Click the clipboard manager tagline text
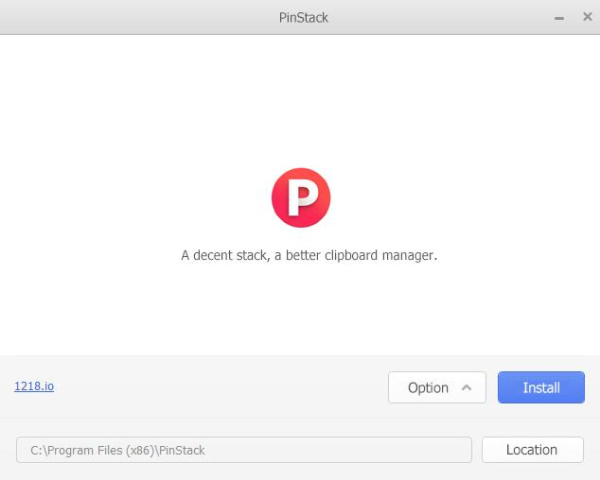Screen dimensions: 600x480 pos(309,255)
